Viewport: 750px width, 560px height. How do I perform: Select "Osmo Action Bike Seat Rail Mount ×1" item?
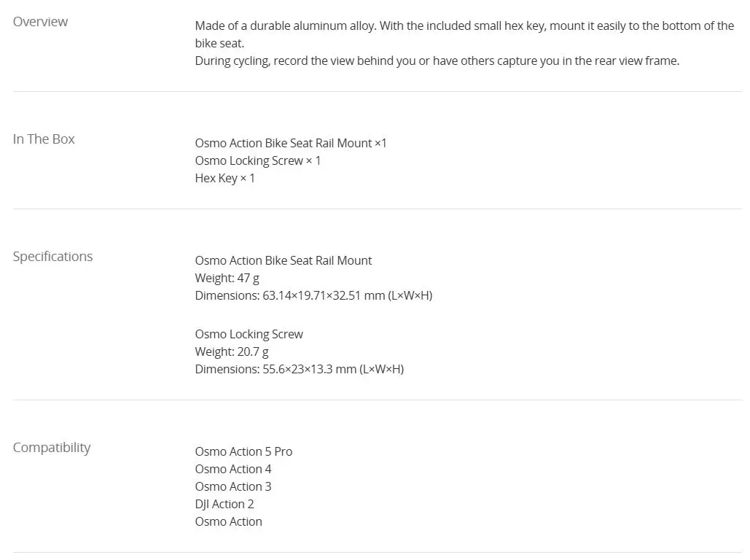coord(291,144)
